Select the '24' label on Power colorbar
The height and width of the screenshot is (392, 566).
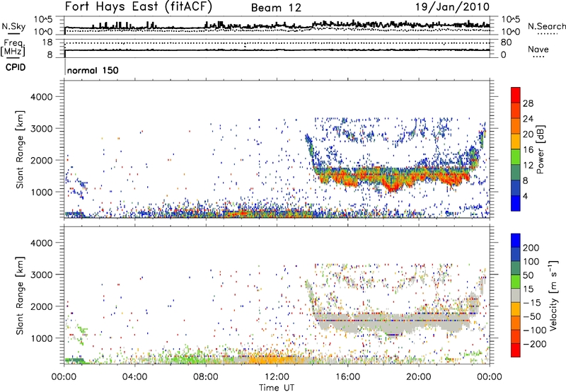528,119
